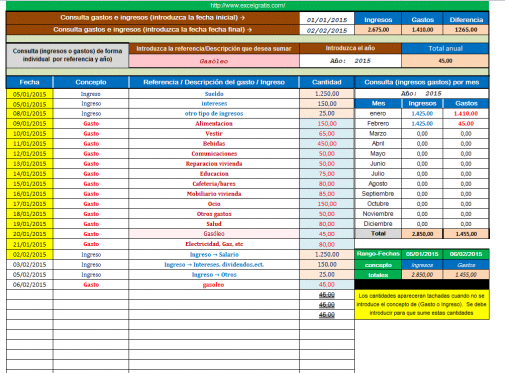Viewport: 505px width, 373px height.
Task: Click 'Consulta (ingresos gastos) por mes' header
Action: (x=422, y=82)
